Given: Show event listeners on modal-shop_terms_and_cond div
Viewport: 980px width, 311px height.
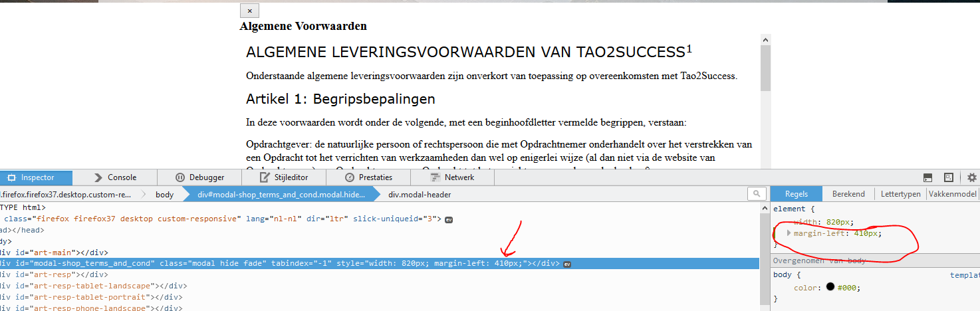Looking at the screenshot, I should tap(567, 264).
